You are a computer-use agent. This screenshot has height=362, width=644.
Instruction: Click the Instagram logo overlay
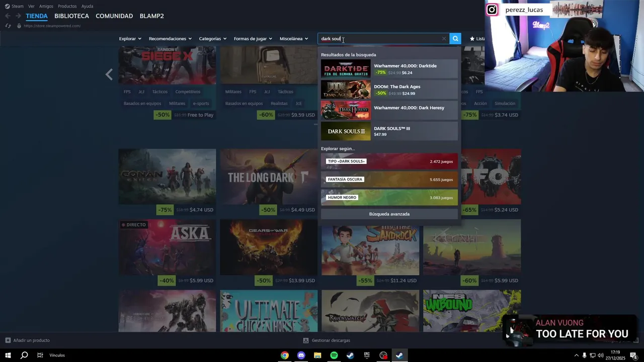pos(492,10)
